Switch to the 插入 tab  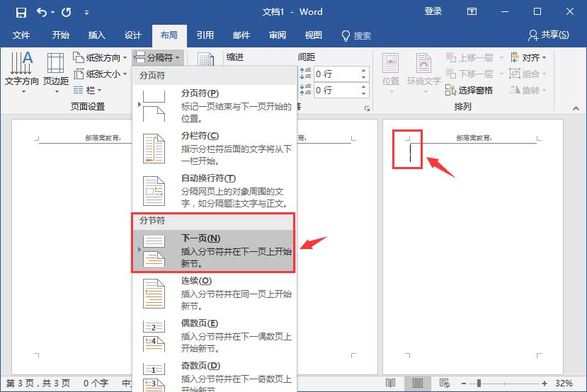pos(96,35)
